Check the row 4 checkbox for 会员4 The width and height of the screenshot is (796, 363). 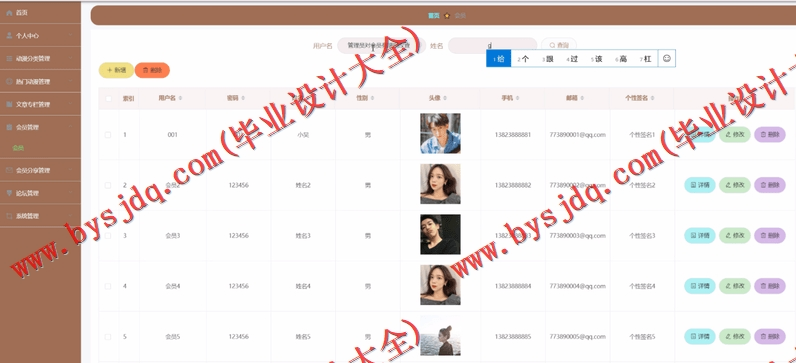click(x=108, y=286)
